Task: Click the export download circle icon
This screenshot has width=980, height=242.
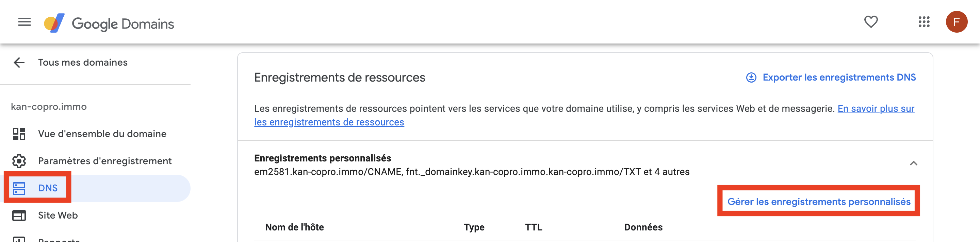Action: 751,77
